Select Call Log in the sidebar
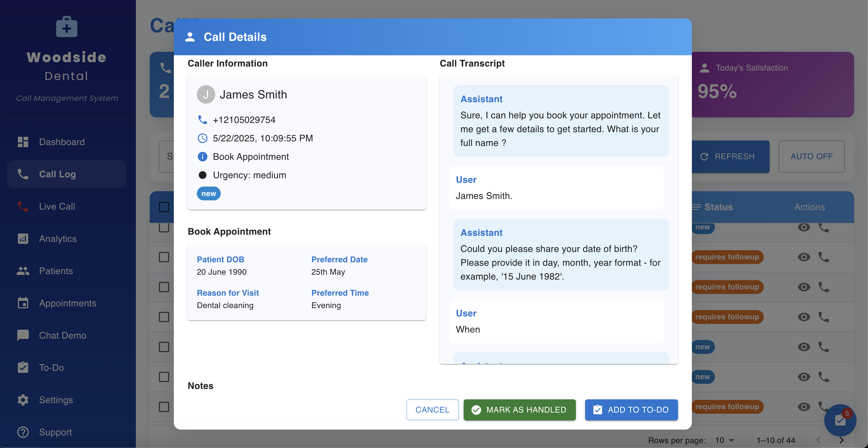 tap(67, 174)
